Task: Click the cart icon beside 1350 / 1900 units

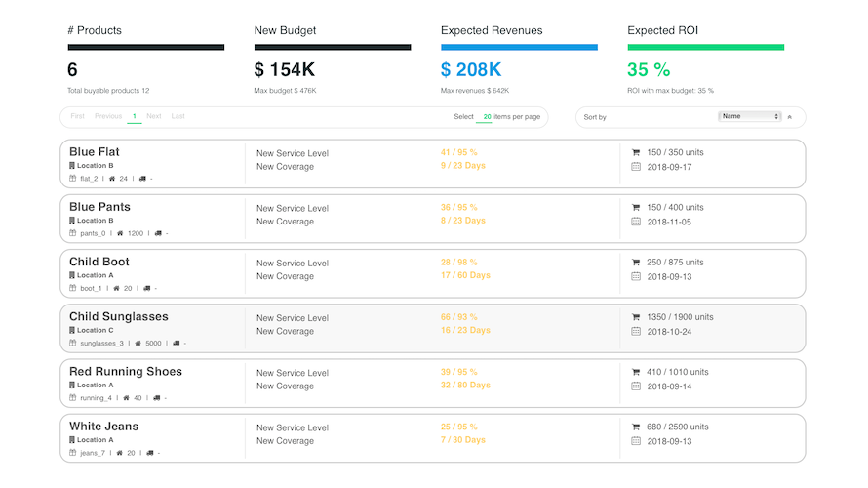Action: (636, 317)
